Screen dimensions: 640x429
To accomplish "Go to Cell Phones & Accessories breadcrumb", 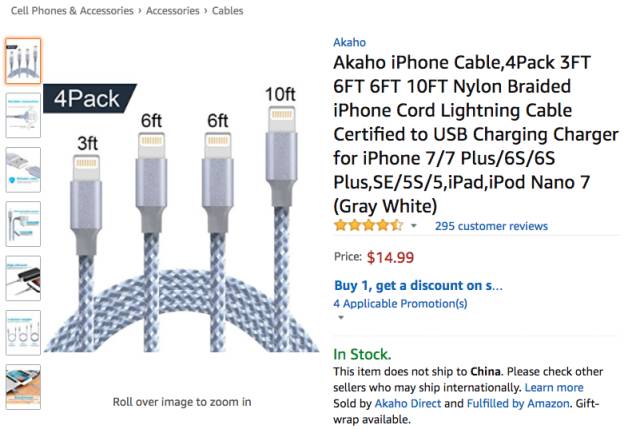I will point(67,11).
